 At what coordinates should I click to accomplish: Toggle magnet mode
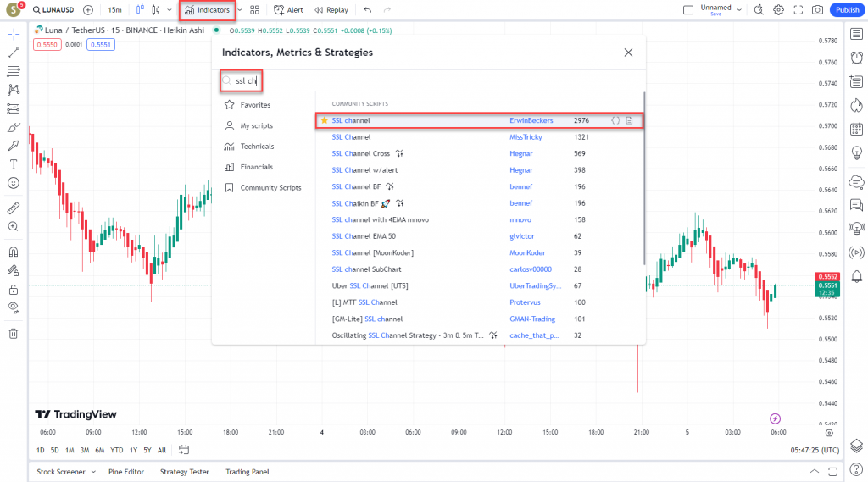pyautogui.click(x=14, y=252)
